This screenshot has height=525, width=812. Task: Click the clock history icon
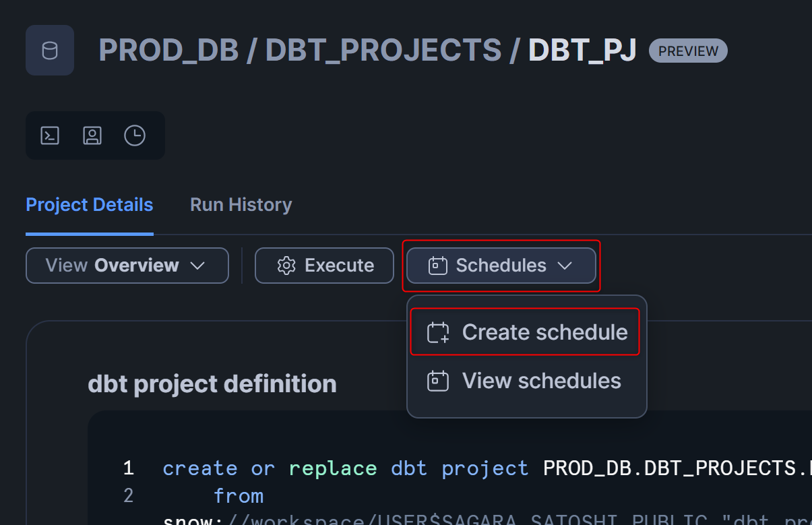135,135
